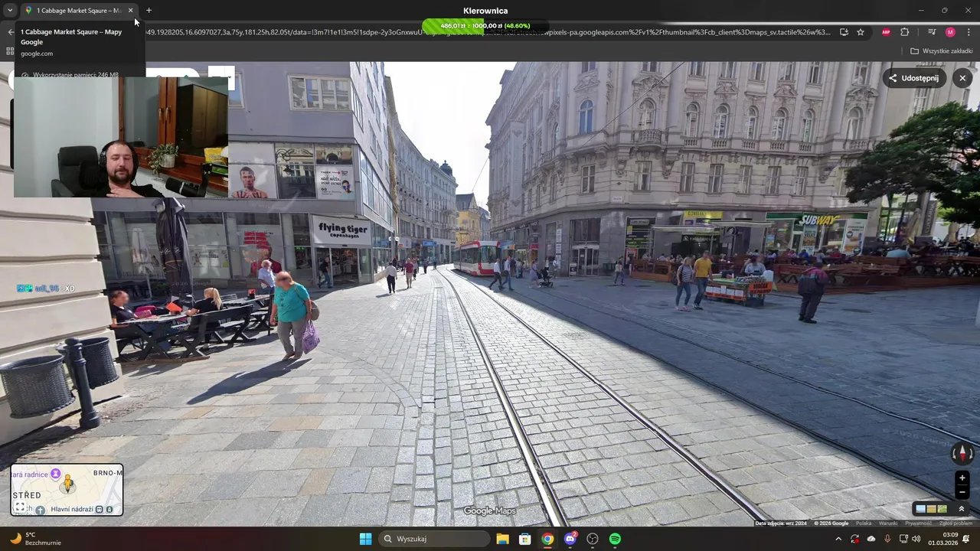Viewport: 980px width, 551px height.
Task: Click the apps grid icon on bookmarks bar
Action: point(10,51)
